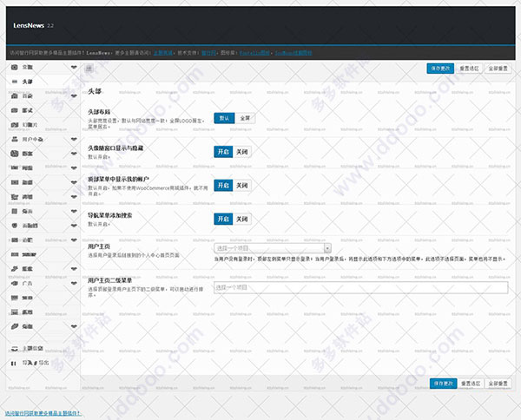Enable 顶部菜单中显示我的帐户 with 开启
This screenshot has height=420, width=521.
(223, 185)
